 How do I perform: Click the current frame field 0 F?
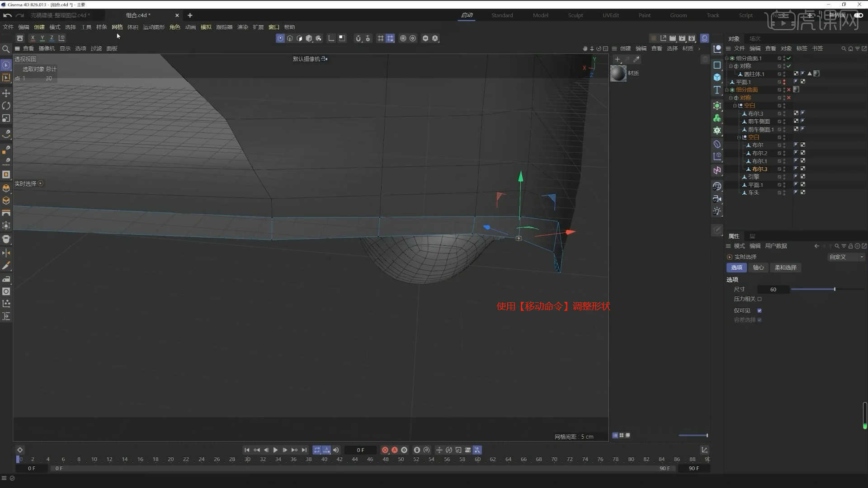360,450
